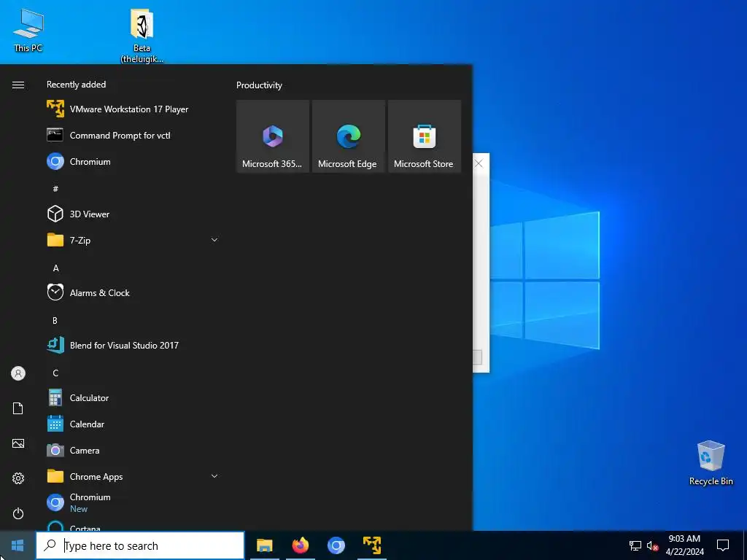The width and height of the screenshot is (747, 560).
Task: Open the Camera app
Action: pos(133,450)
